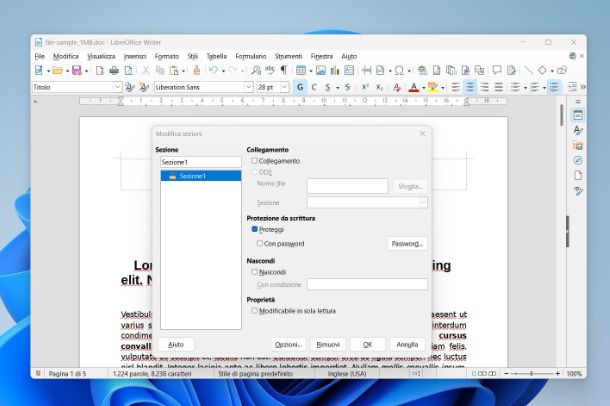Viewport: 610px width, 406px height.
Task: Select Sezione1 in the section list
Action: 201,176
